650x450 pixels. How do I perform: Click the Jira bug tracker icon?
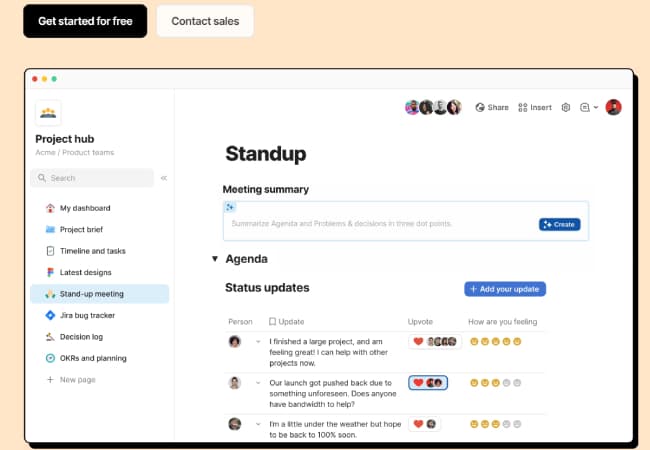(50, 316)
